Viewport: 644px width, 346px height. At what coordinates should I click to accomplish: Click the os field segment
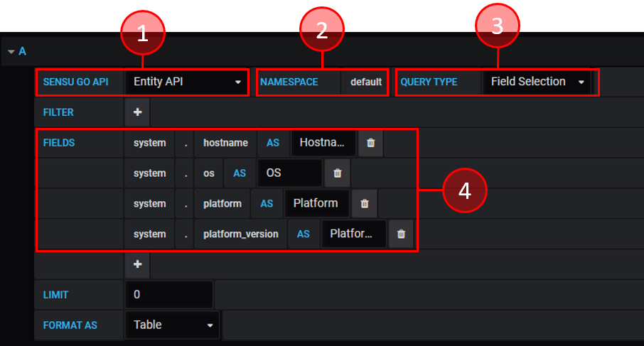click(x=209, y=173)
